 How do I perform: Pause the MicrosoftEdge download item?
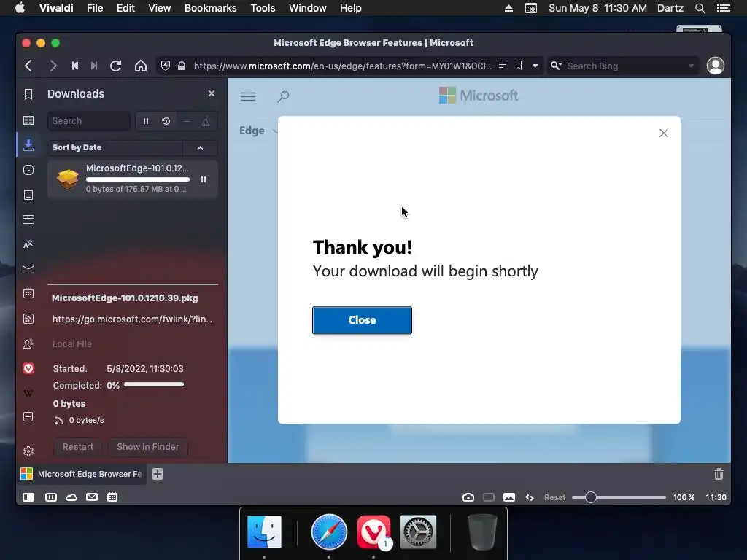click(204, 179)
